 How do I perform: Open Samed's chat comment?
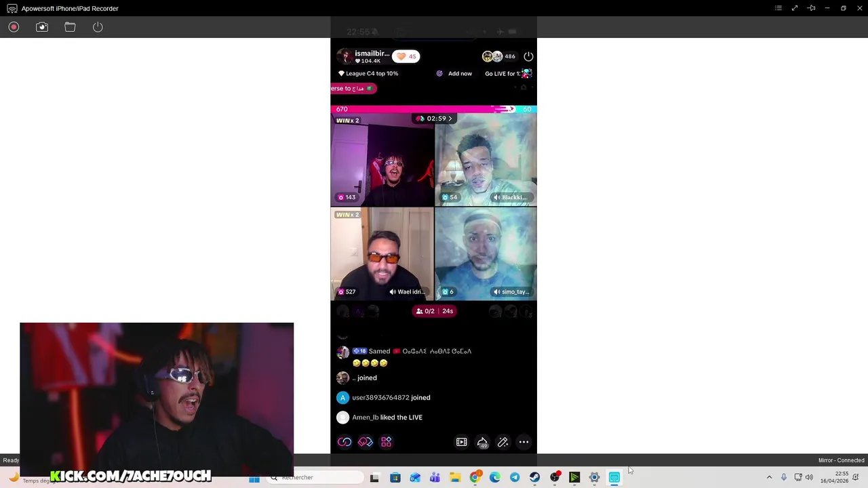404,357
